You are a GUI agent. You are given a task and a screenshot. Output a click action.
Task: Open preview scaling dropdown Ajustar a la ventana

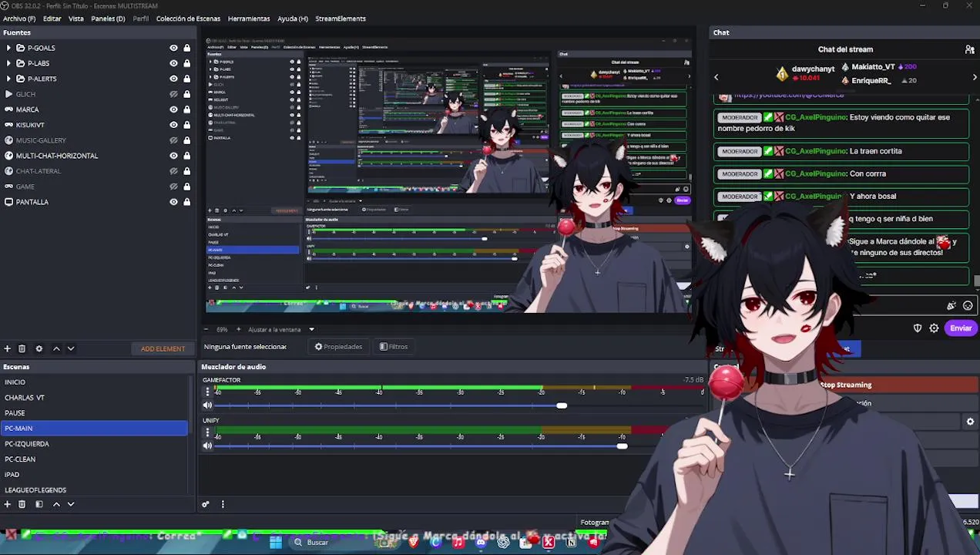[281, 329]
